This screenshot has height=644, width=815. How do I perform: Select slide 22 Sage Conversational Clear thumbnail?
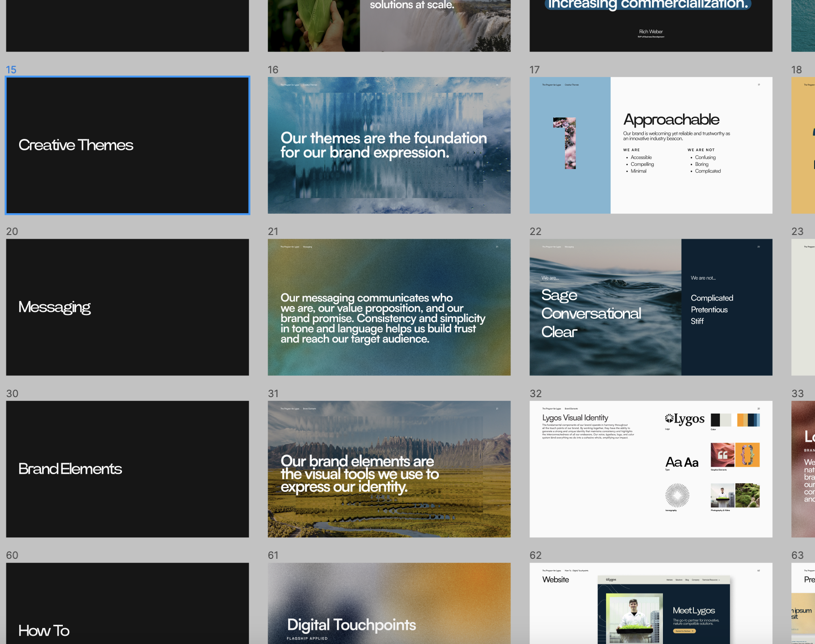click(651, 307)
